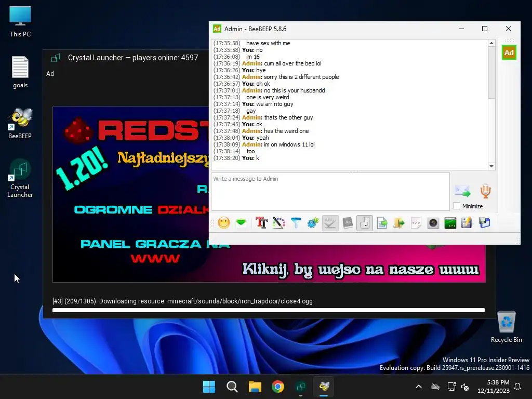This screenshot has height=399, width=532.
Task: Open Google Chrome from the taskbar
Action: click(x=278, y=387)
